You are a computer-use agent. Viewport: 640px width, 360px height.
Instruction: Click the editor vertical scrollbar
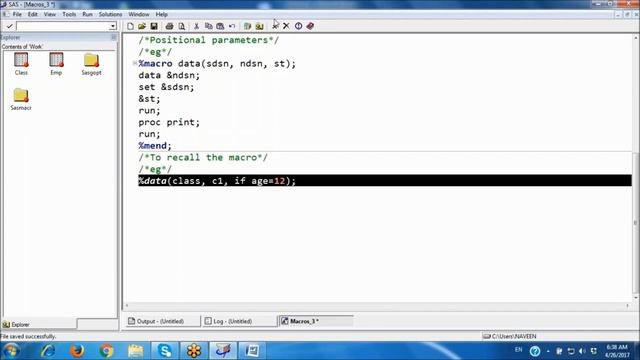pos(636,167)
